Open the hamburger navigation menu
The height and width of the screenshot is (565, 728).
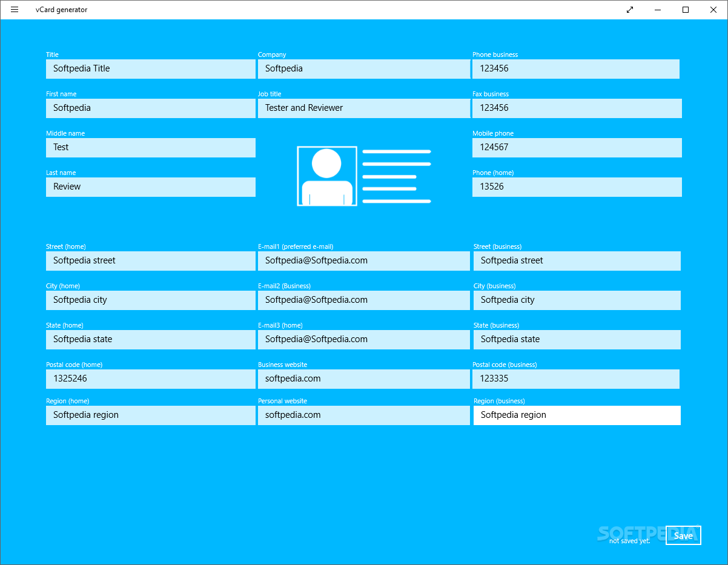click(15, 10)
